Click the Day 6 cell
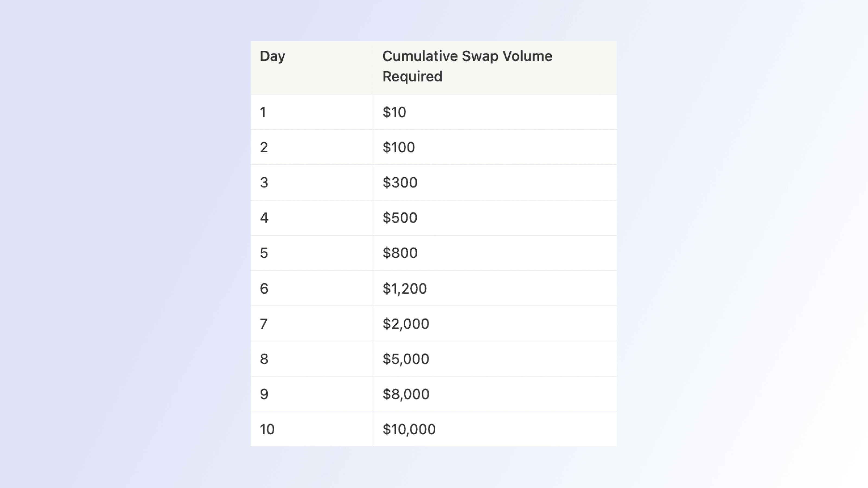Viewport: 868px width, 488px height. (312, 289)
